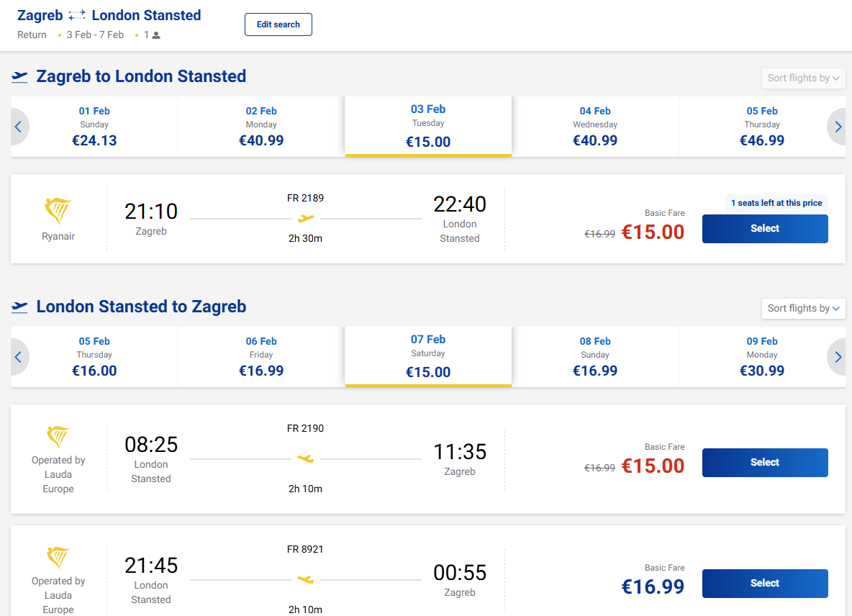Open return Sort flights by dropdown
The image size is (852, 616).
803,309
